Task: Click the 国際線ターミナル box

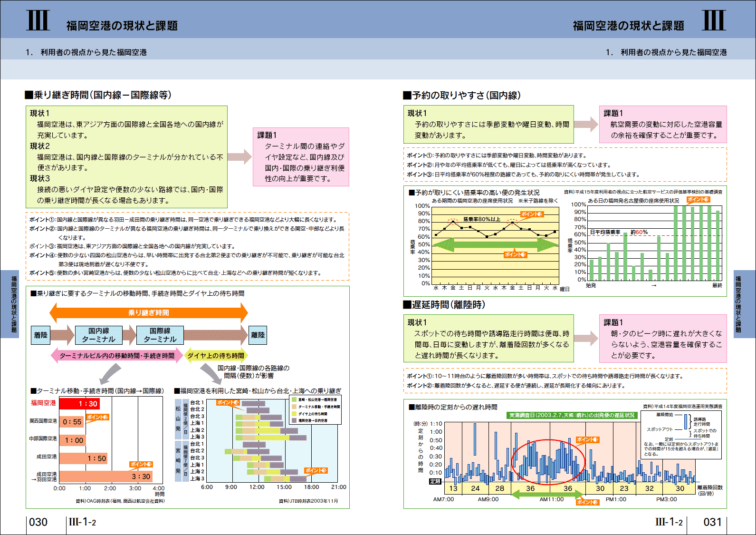Action: (160, 335)
